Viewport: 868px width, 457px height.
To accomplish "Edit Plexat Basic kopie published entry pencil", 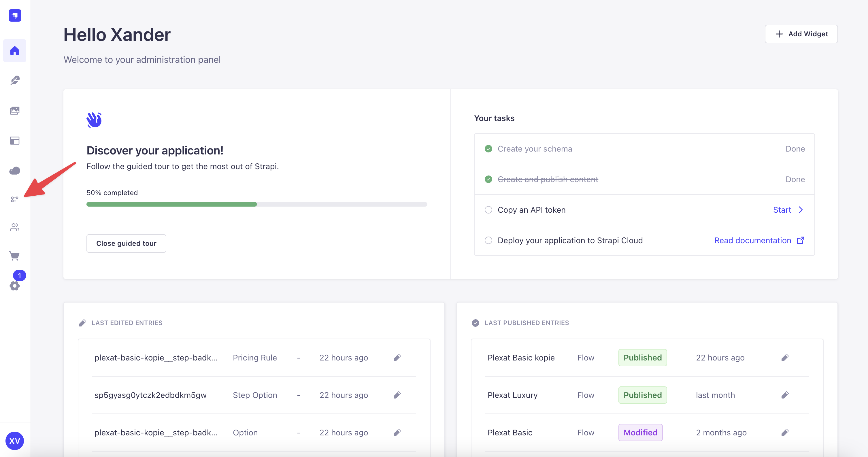I will pyautogui.click(x=785, y=358).
